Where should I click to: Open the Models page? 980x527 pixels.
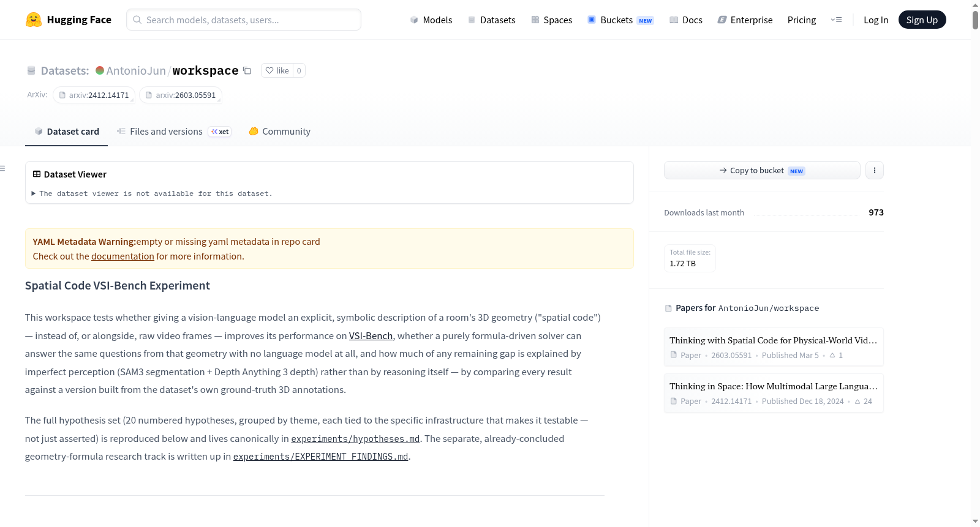click(x=431, y=20)
